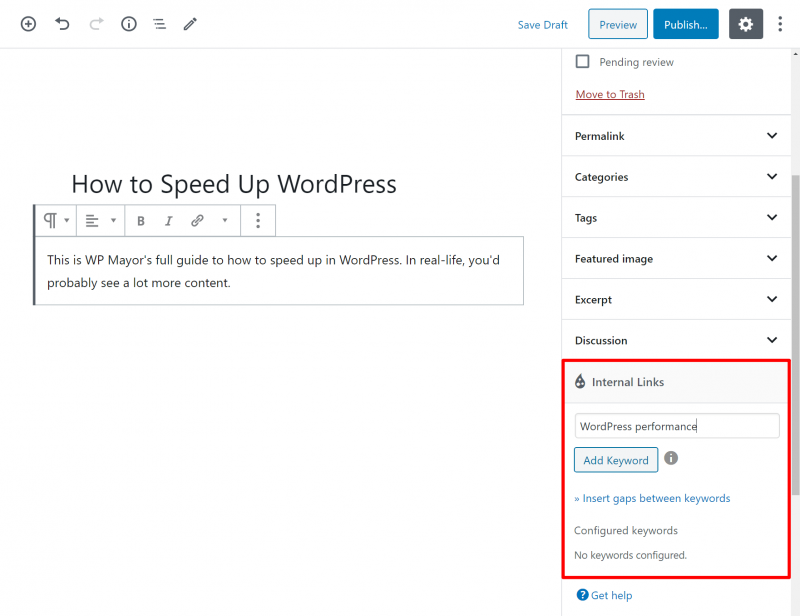The width and height of the screenshot is (800, 616).
Task: Open the top-bar more options menu
Action: pos(780,24)
